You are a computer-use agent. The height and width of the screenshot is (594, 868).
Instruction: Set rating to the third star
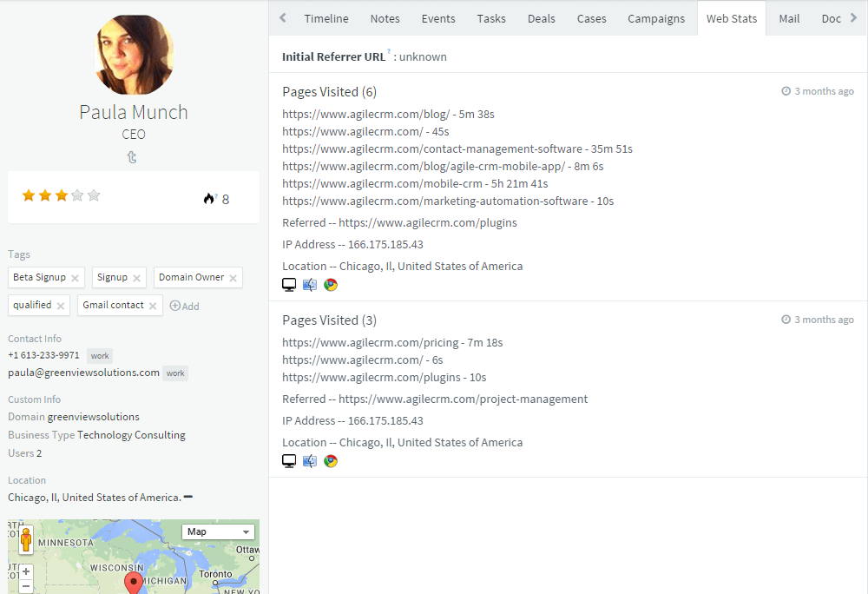[x=62, y=195]
